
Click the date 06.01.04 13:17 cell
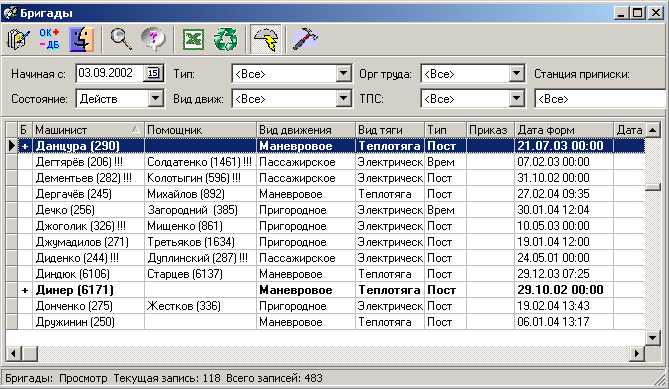[x=564, y=322]
